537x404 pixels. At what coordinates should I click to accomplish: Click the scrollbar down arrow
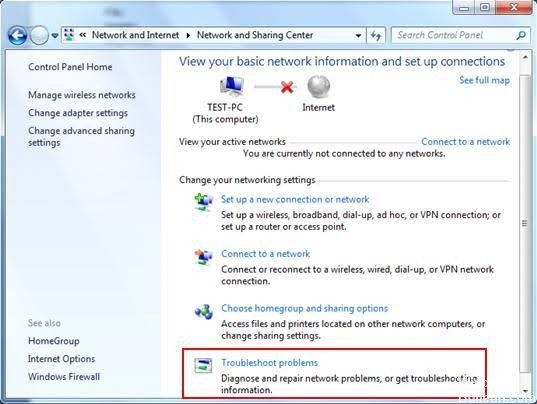coord(525,391)
